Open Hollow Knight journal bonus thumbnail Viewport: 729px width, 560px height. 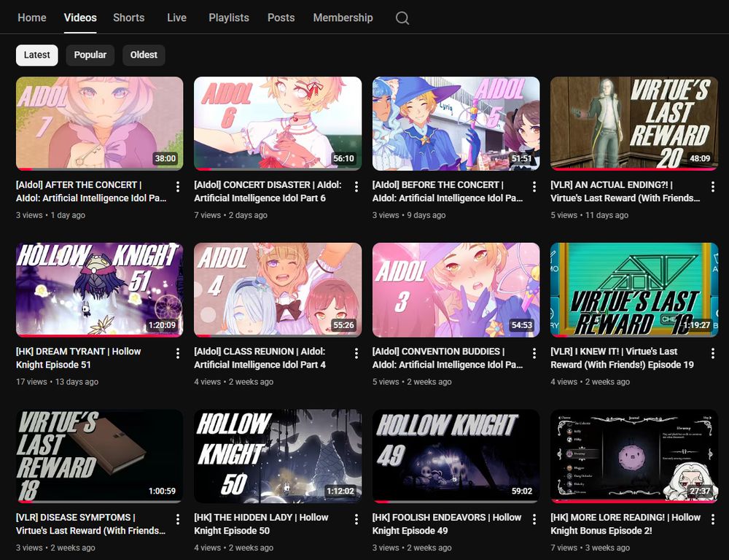click(634, 456)
